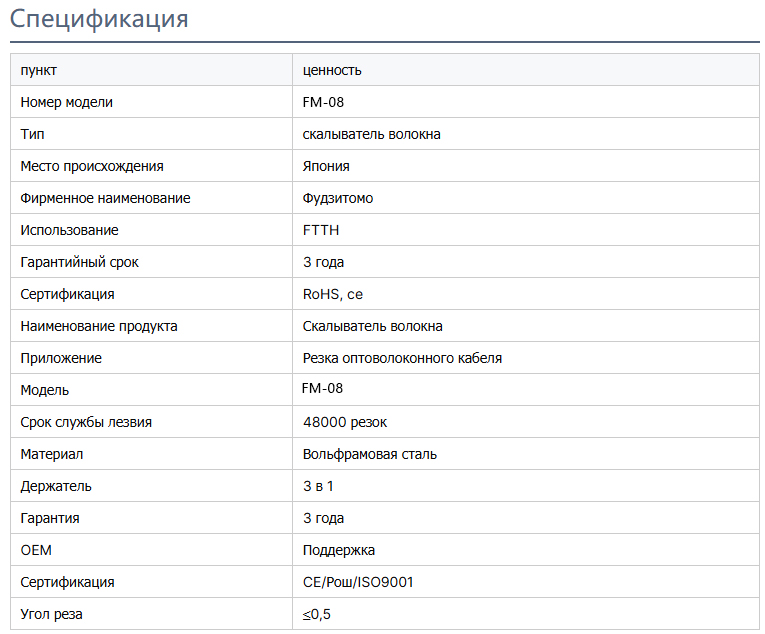
Task: Click the "Поддержка" OEM value
Action: (339, 550)
